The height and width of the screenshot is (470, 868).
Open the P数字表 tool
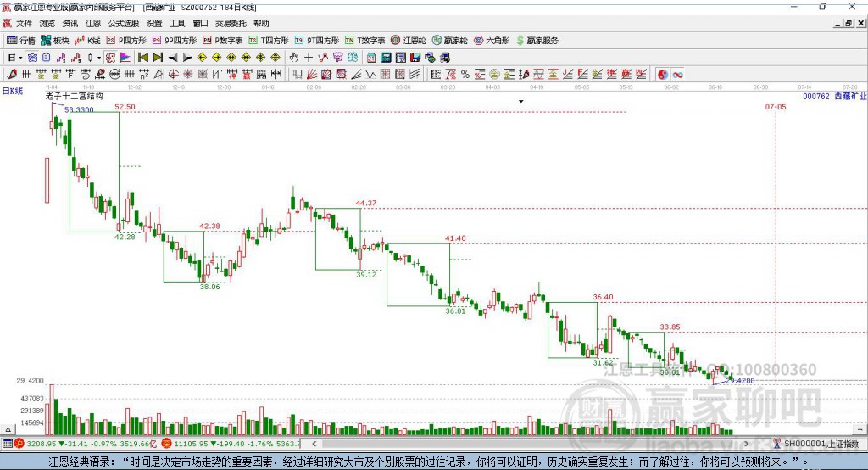[223, 41]
